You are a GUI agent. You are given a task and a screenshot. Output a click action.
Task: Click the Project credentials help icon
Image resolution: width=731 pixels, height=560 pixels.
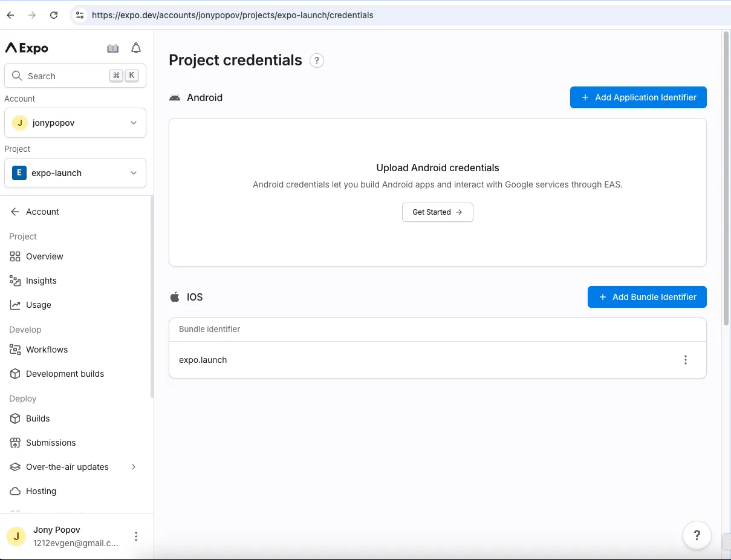coord(317,60)
